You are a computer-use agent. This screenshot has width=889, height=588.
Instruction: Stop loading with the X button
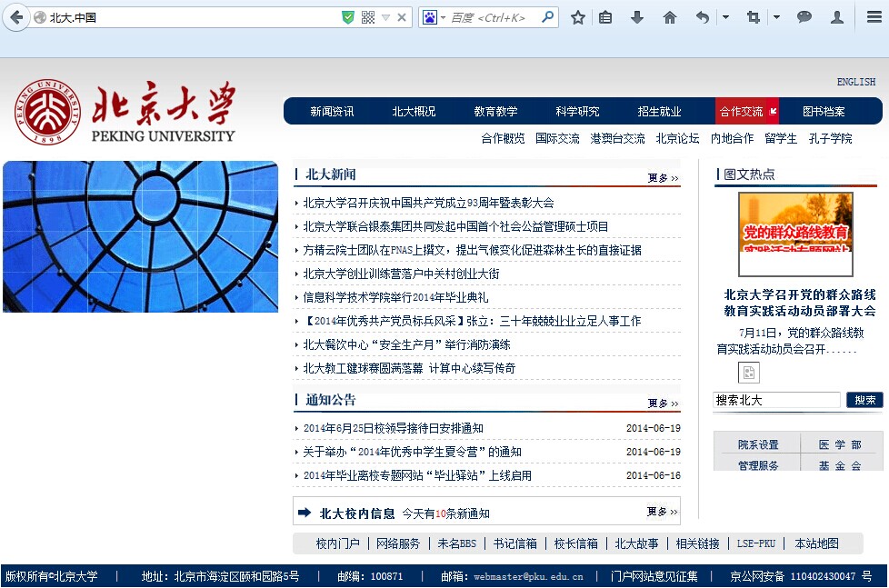click(x=402, y=17)
